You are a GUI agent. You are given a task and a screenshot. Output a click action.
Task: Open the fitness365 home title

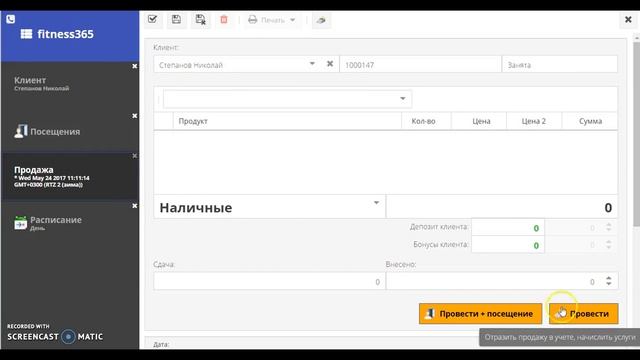point(65,34)
